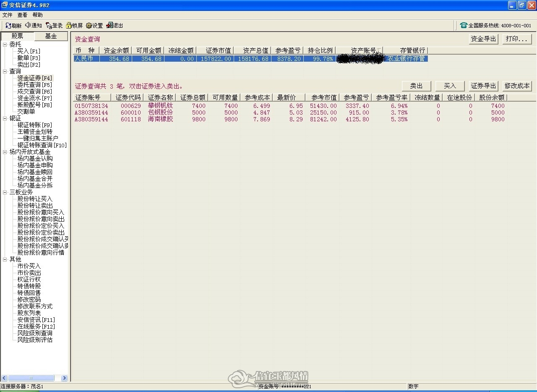Click the 刷新 refresh toolbar icon

8,26
